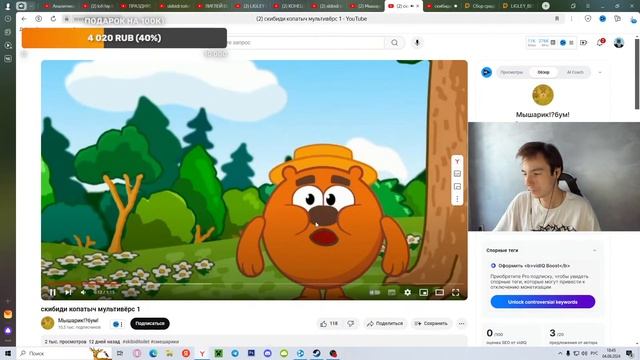
Task: Open the YouTube notifications bell
Action: pos(600,42)
